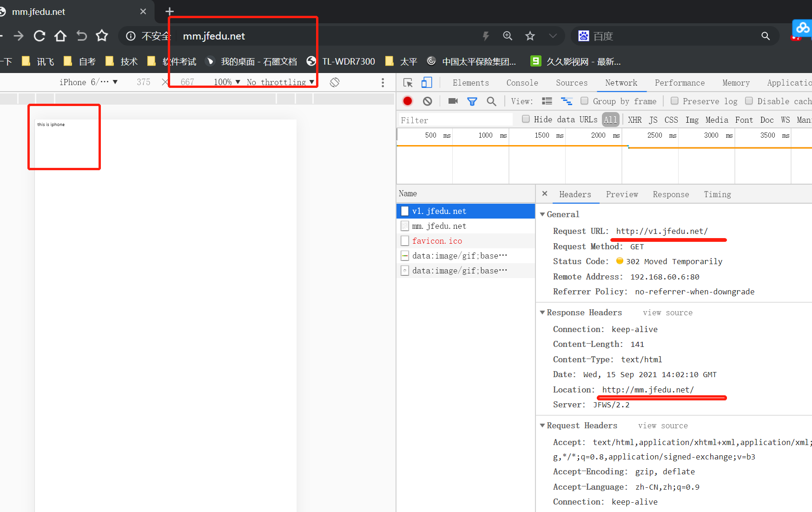Viewport: 812px width, 512px height.
Task: Open the zoom magnifier in address bar
Action: point(508,36)
